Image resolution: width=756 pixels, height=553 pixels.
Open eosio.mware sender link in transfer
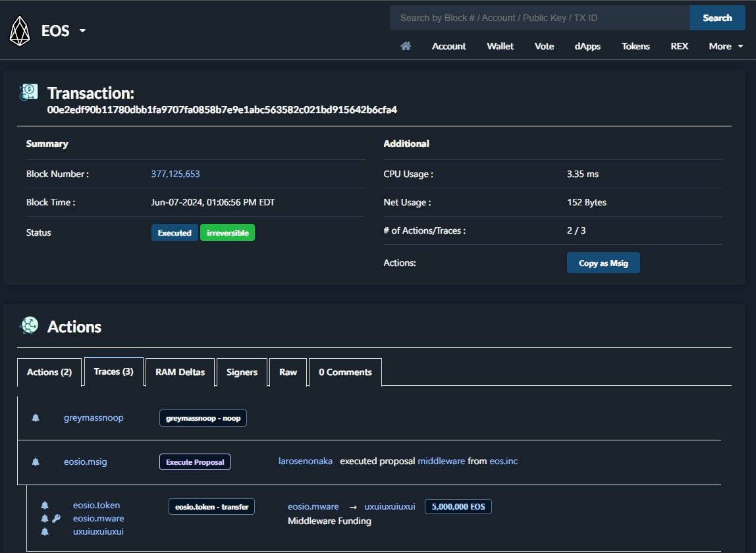(313, 507)
